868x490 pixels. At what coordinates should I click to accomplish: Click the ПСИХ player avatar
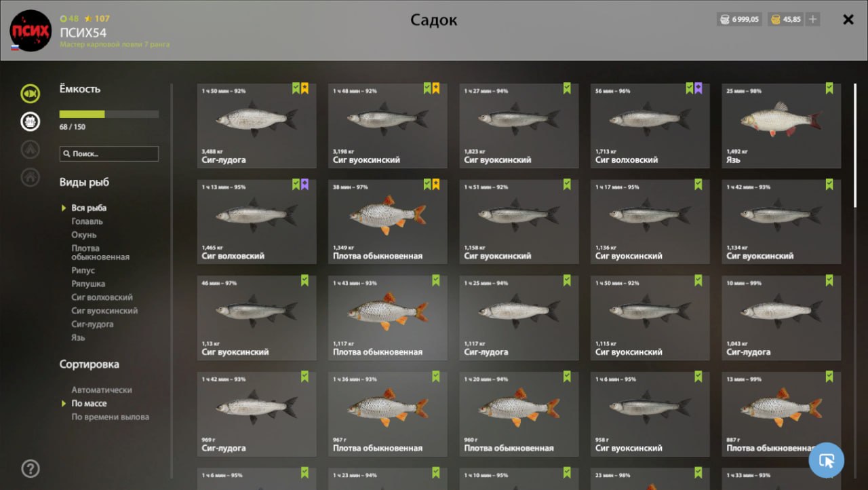click(31, 31)
